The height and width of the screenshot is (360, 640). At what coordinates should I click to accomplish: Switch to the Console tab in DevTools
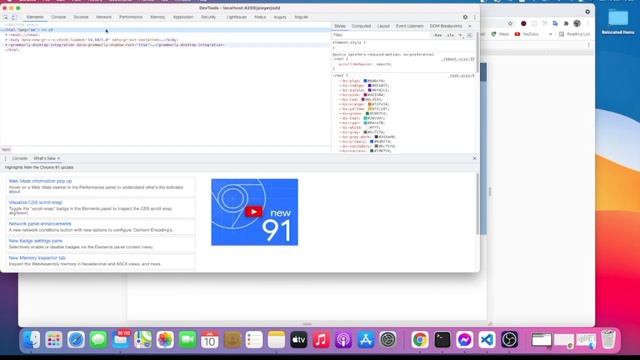click(58, 17)
